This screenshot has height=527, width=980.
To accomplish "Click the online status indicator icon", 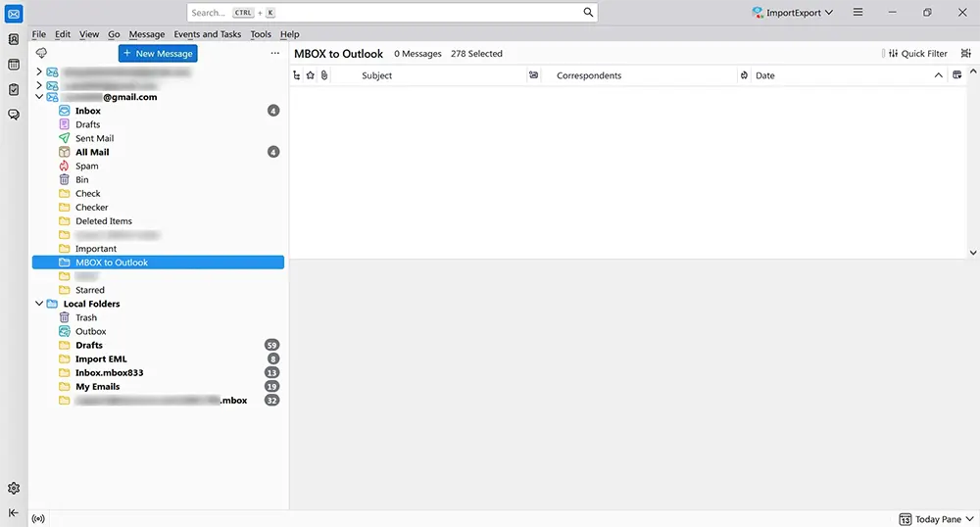I will pos(38,518).
